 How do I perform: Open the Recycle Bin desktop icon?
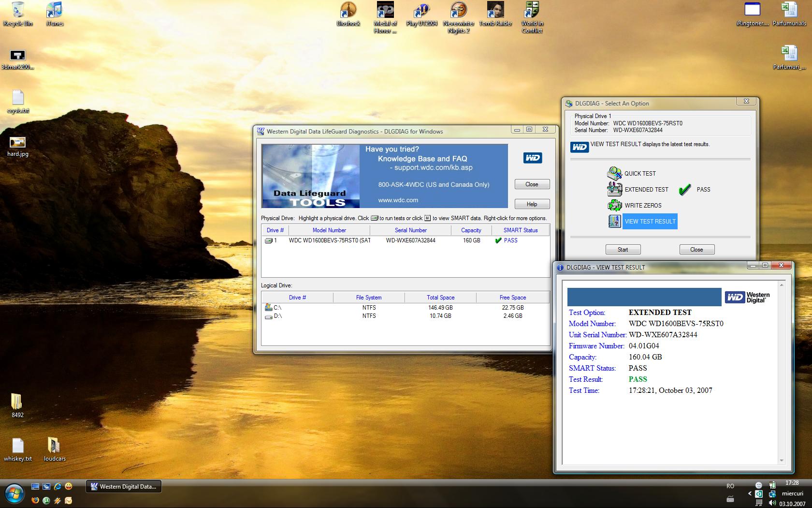[x=18, y=14]
